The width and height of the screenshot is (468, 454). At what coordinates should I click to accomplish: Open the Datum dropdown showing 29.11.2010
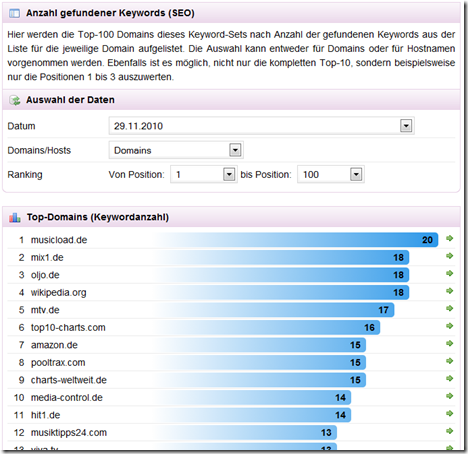tap(262, 126)
